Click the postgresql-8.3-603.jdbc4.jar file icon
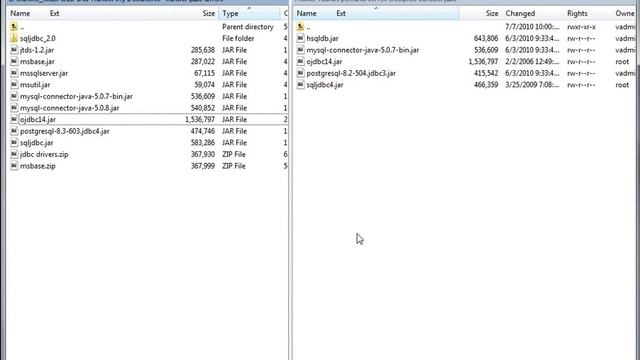 click(x=14, y=131)
